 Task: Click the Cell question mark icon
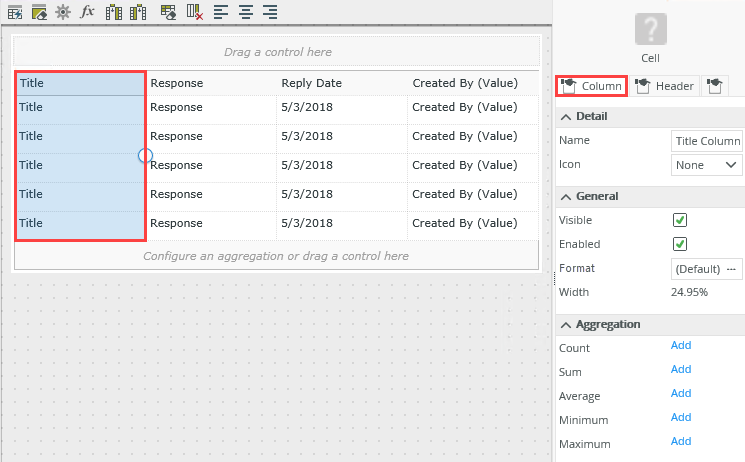(650, 29)
